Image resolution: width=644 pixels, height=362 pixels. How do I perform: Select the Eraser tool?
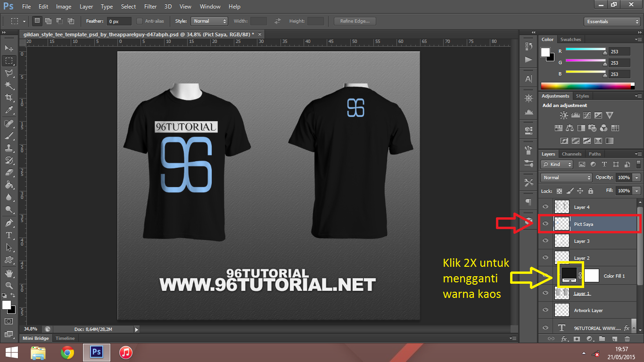[9, 173]
